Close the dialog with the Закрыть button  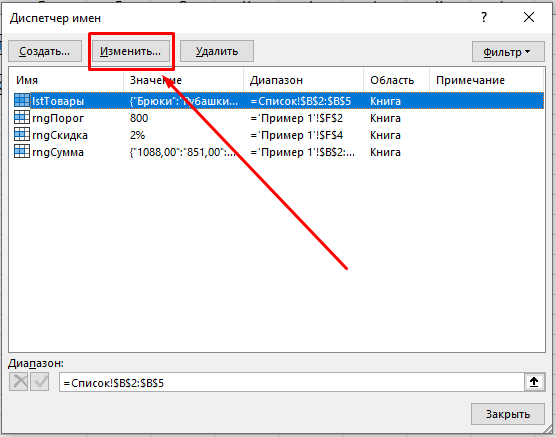508,414
